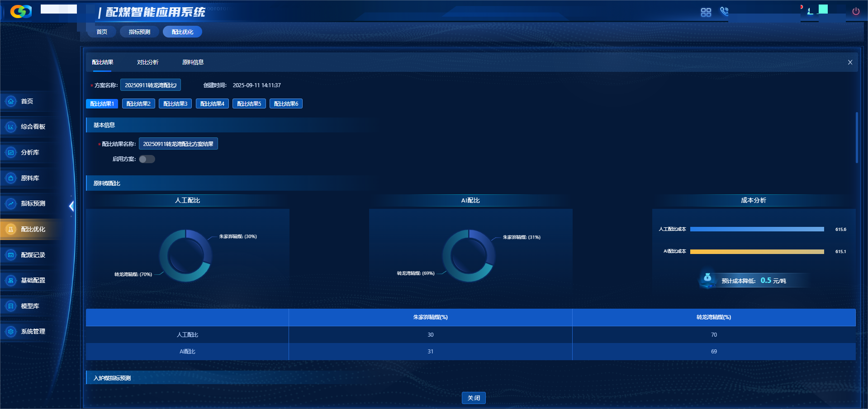868x409 pixels.
Task: Close the panel with the X icon
Action: [850, 62]
